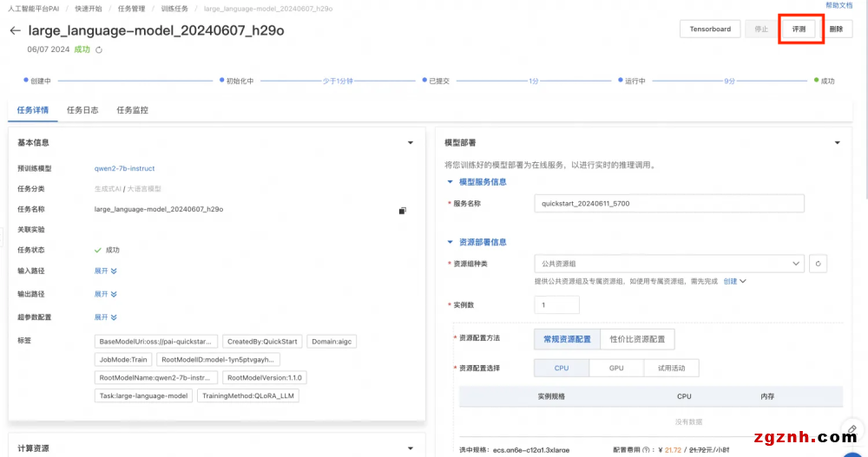Click the refresh icon next to 成功 status

[x=99, y=50]
